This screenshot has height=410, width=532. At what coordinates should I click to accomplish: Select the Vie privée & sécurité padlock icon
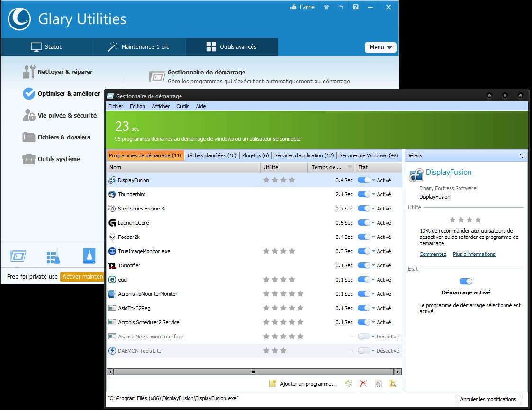tap(29, 115)
